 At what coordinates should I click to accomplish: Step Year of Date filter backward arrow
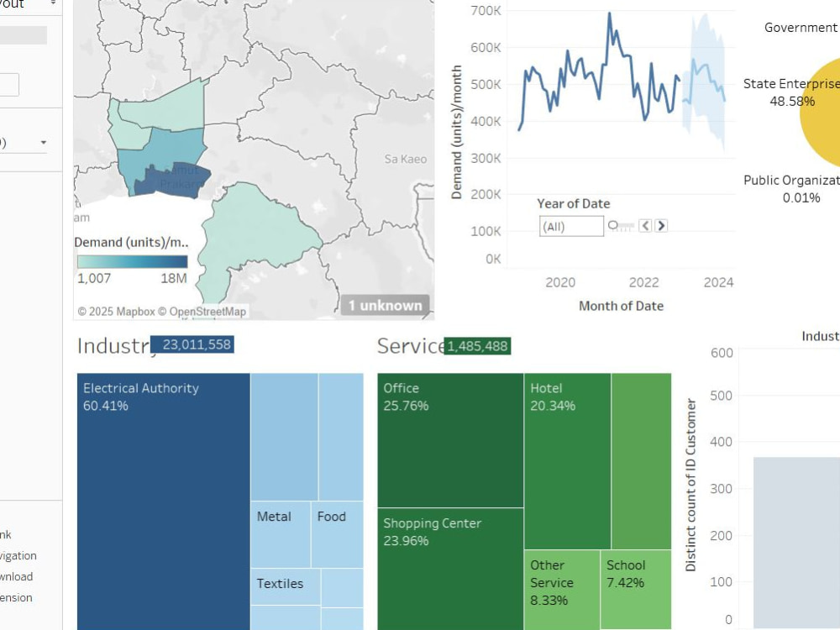tap(645, 225)
